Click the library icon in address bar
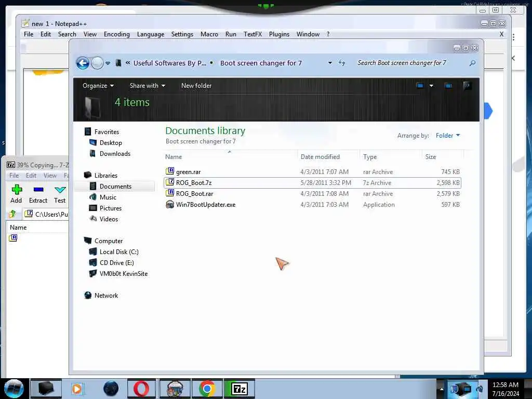 click(x=118, y=63)
